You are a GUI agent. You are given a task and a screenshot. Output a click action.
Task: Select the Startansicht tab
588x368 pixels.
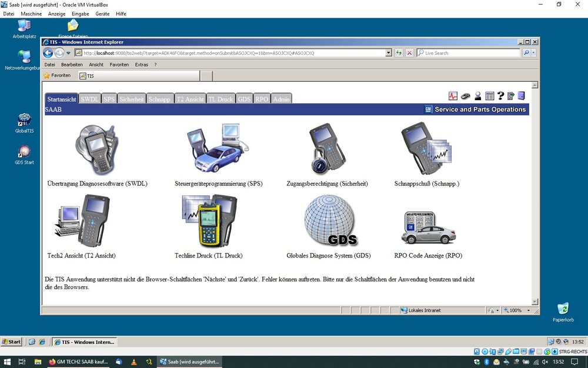[x=62, y=99]
